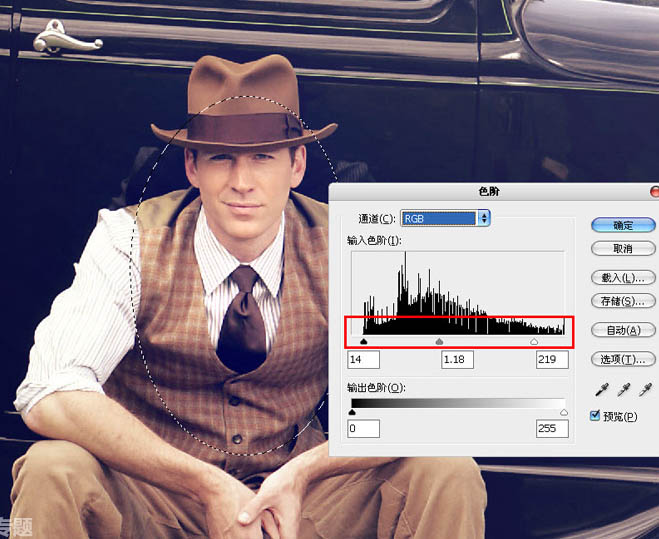Click the output field showing 255
Viewport: 659px width, 539px height.
551,429
